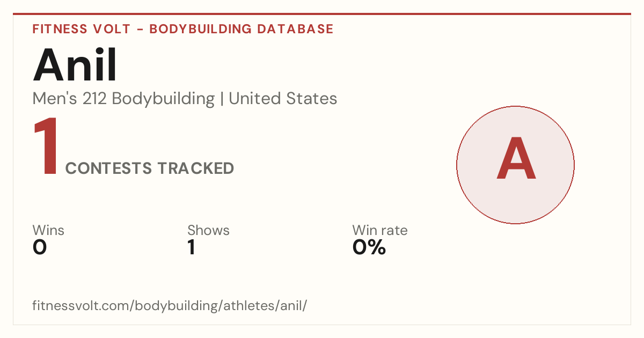Click the Contests Tracked label
This screenshot has height=338, width=644.
pyautogui.click(x=150, y=168)
